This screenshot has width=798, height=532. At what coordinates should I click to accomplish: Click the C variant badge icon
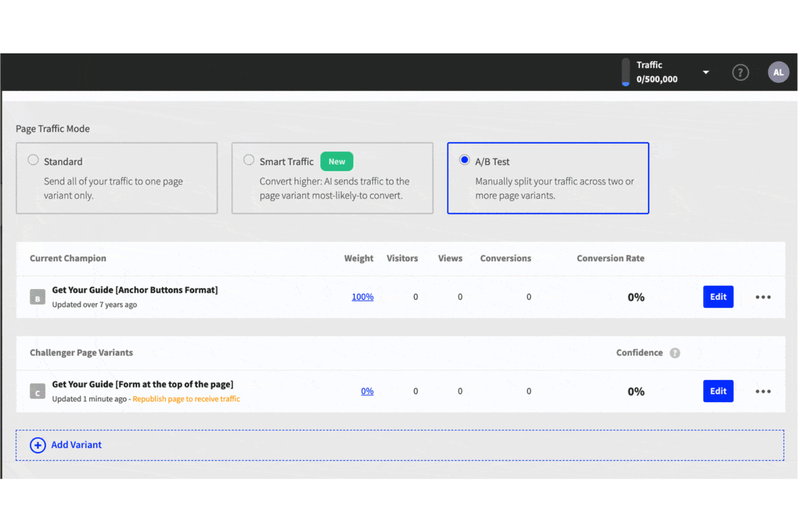tap(37, 392)
